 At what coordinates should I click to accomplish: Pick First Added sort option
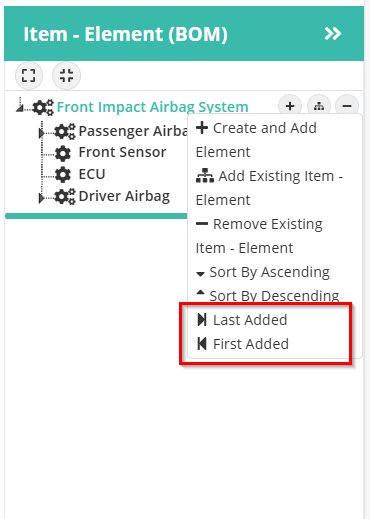(x=243, y=344)
